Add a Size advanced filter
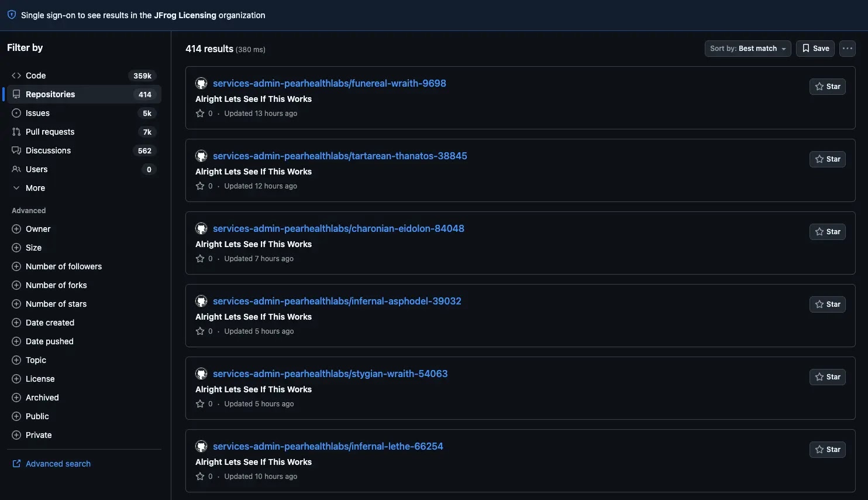The width and height of the screenshot is (868, 500). tap(84, 248)
